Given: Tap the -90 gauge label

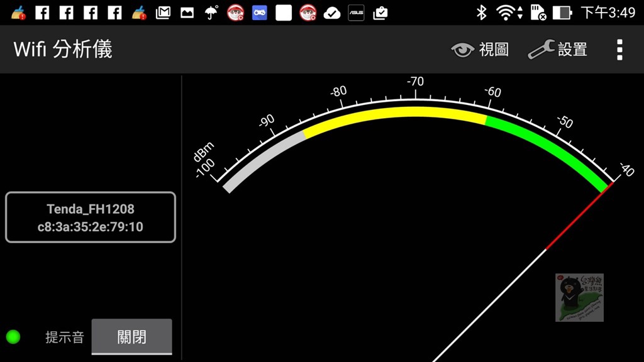Looking at the screenshot, I should pos(267,120).
